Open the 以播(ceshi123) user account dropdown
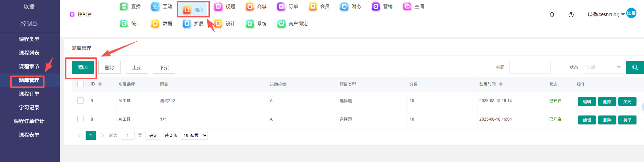Image resolution: width=644 pixels, height=162 pixels. click(x=606, y=14)
